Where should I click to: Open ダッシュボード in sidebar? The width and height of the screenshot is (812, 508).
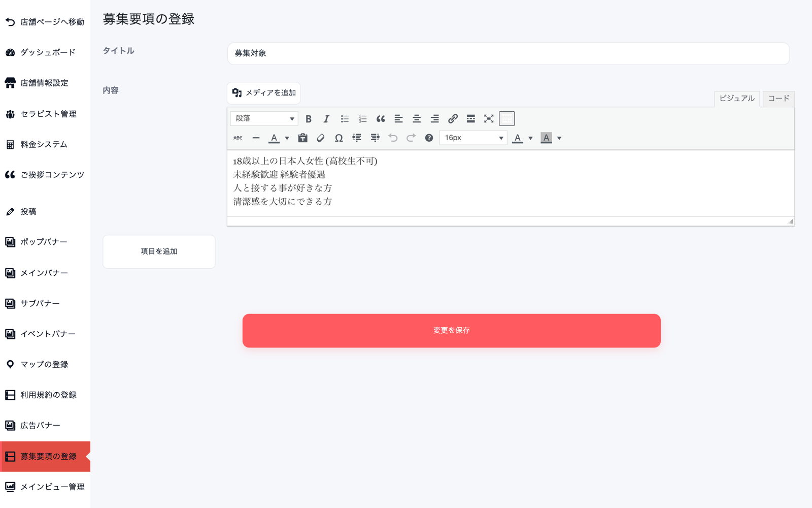(x=45, y=52)
